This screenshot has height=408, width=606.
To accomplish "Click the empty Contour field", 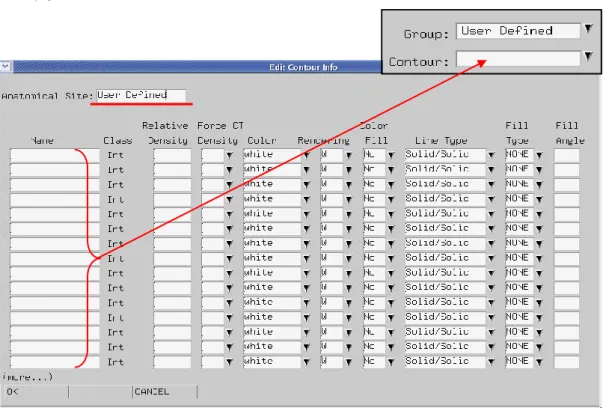I will [518, 59].
